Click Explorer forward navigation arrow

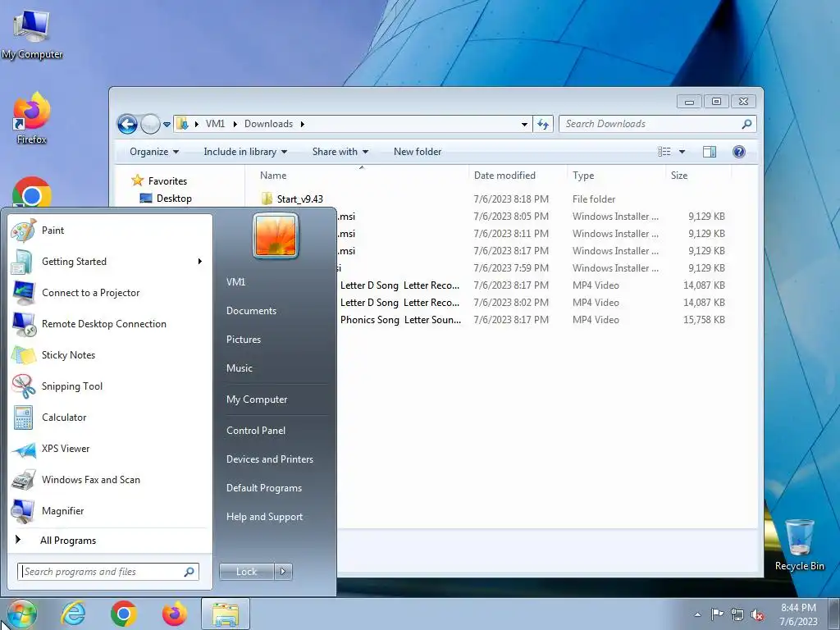pyautogui.click(x=150, y=125)
